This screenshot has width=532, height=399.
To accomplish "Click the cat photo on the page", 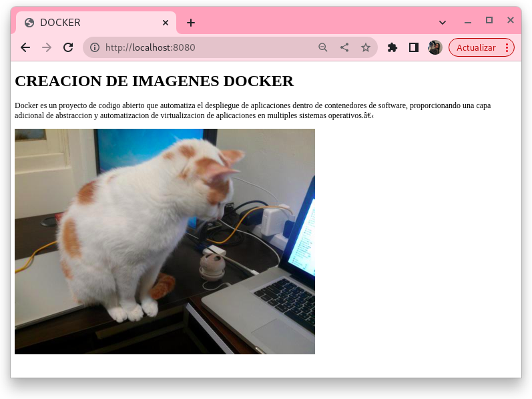I will tap(164, 241).
